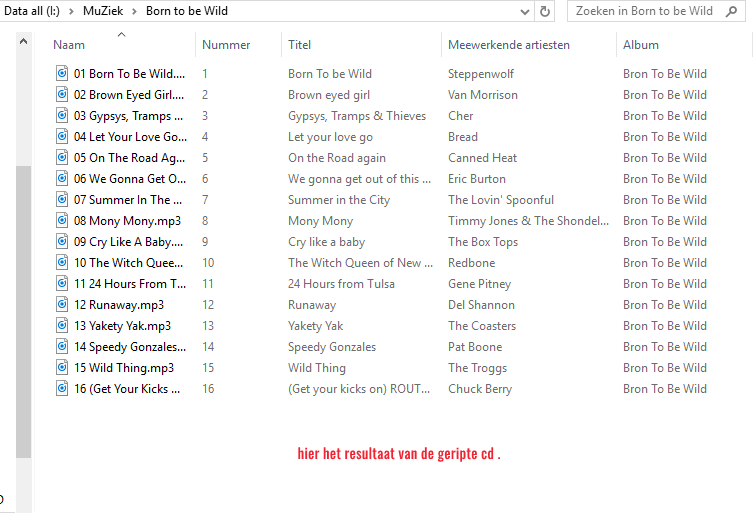Click the navigation pane scrollbar thumb
This screenshot has width=753, height=513.
[23, 311]
